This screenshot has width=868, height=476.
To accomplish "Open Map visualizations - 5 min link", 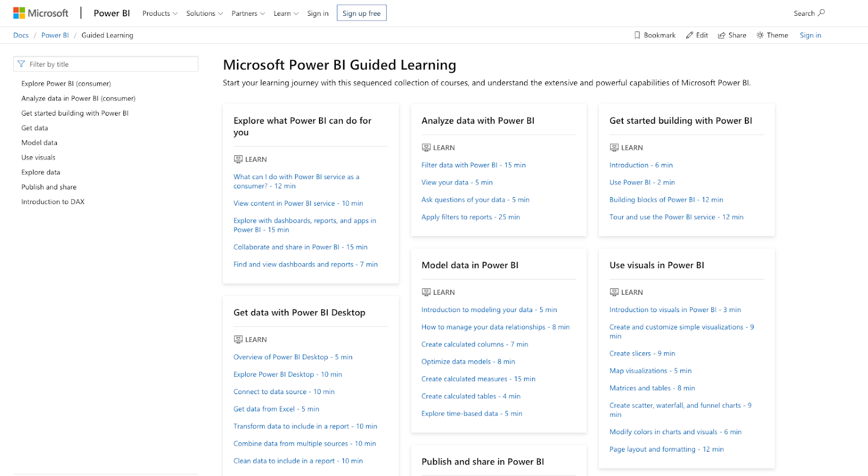I will [650, 371].
